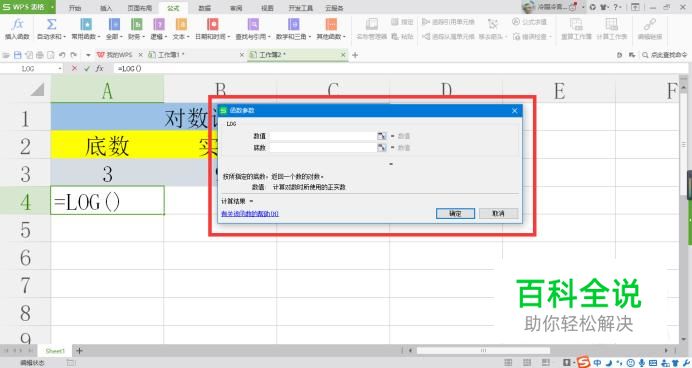Switch to the 开发工具 (Developer) tab
This screenshot has height=368, width=692.
301,8
